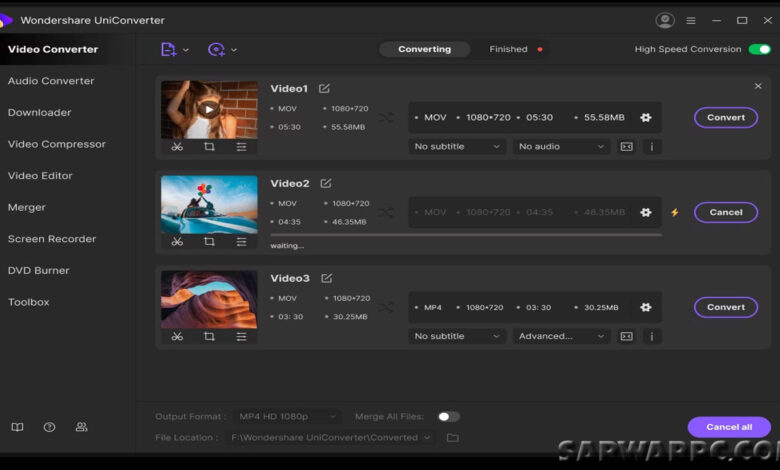Open the help question mark icon
Image resolution: width=780 pixels, height=470 pixels.
(x=49, y=427)
